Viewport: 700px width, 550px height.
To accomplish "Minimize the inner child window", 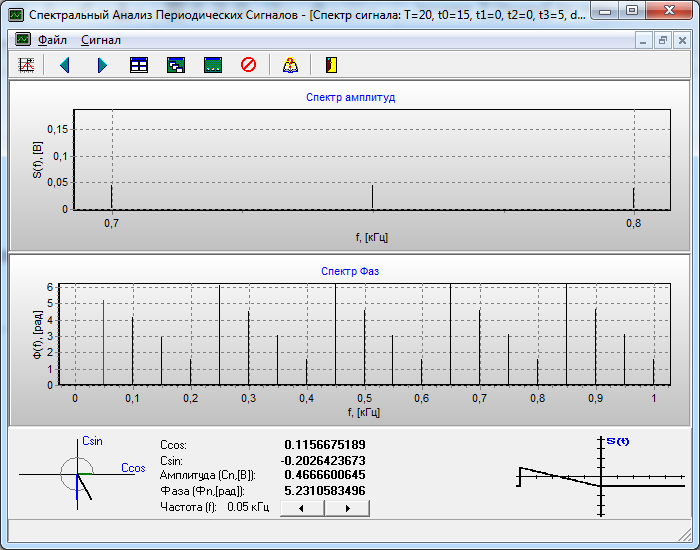I will click(x=644, y=41).
